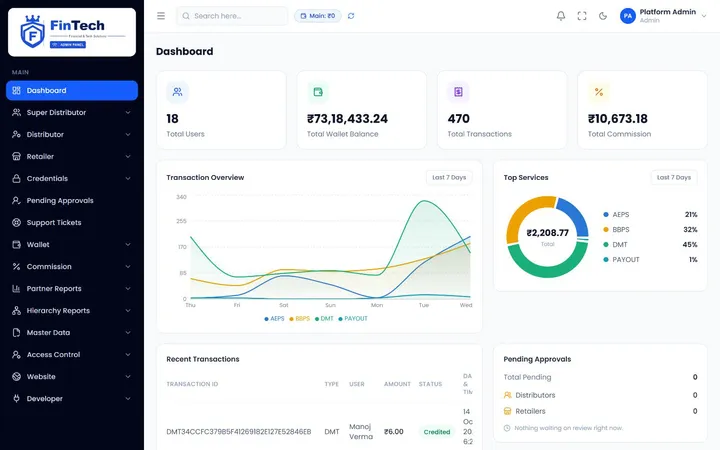Click transaction ID DMT34CCFC379B5F41269182E127E52846EB

239,432
